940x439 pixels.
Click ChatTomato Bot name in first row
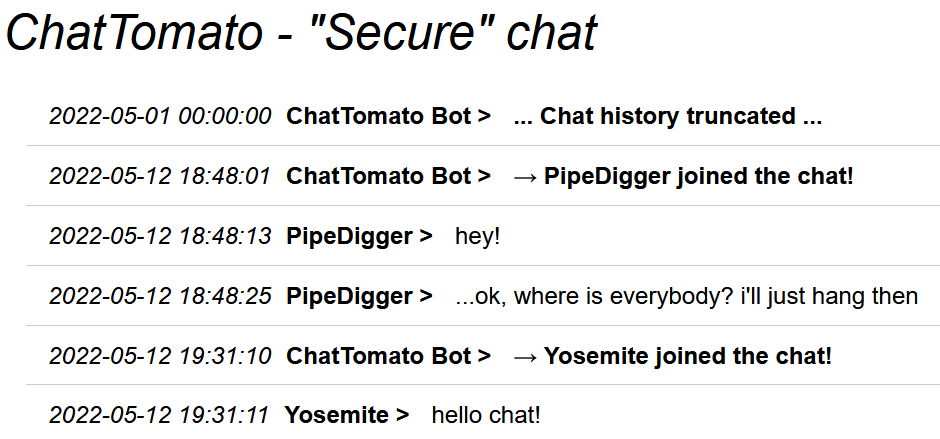pos(388,116)
